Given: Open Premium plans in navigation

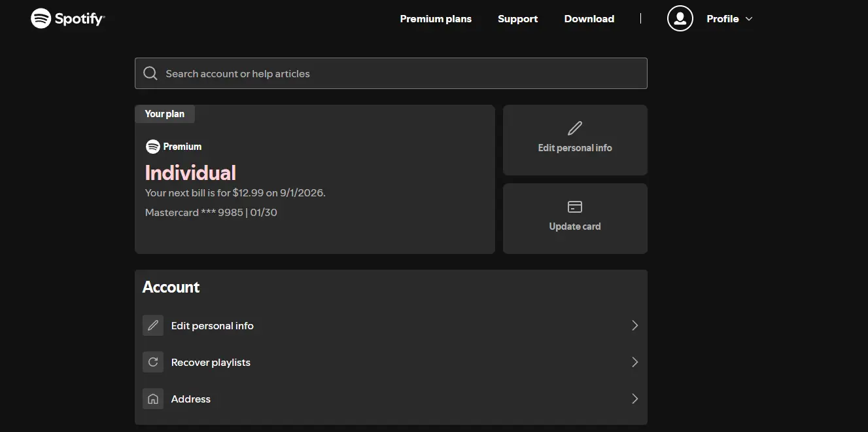Looking at the screenshot, I should (x=436, y=19).
